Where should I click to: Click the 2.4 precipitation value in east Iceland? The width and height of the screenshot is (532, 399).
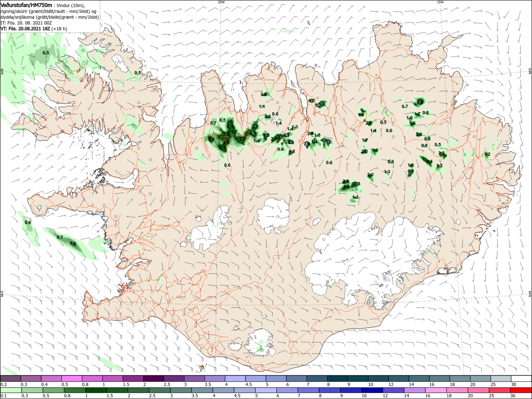point(429,161)
